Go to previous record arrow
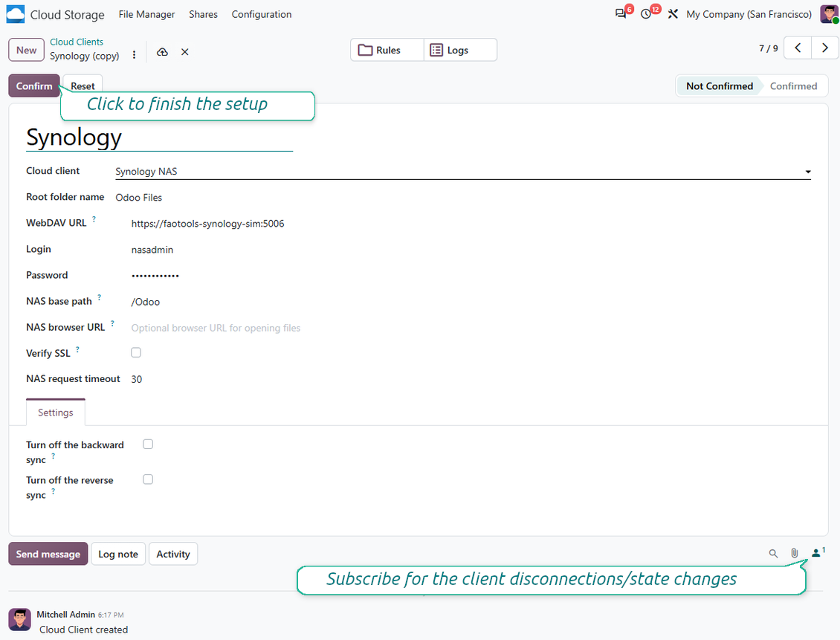The image size is (840, 640). pyautogui.click(x=798, y=48)
